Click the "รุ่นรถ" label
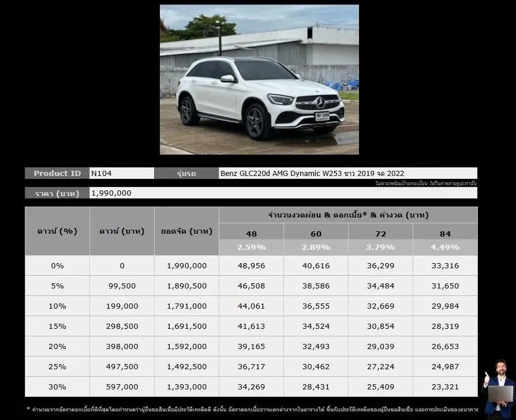Image resolution: width=516 pixels, height=420 pixels. click(186, 173)
